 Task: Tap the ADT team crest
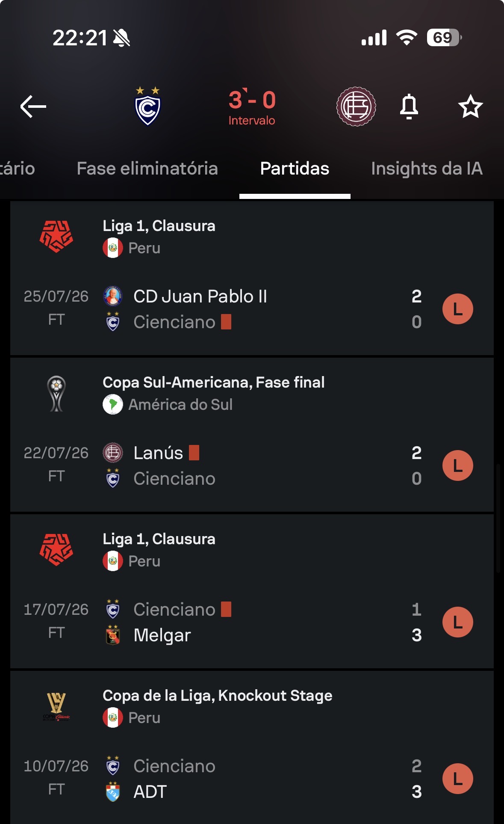coord(113,791)
